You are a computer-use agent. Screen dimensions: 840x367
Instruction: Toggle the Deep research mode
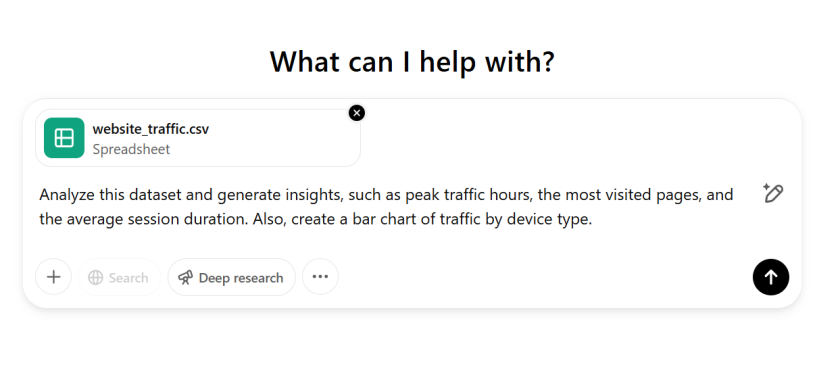click(231, 277)
